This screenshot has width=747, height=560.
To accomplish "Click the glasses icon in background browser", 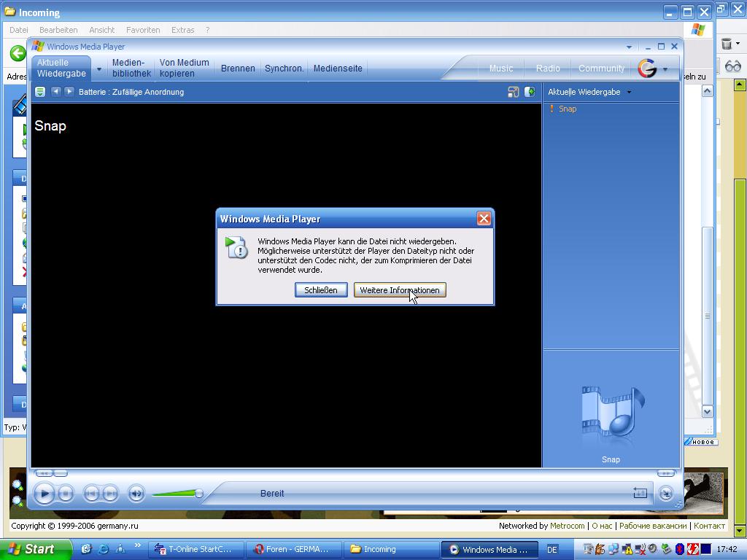I will pyautogui.click(x=732, y=66).
